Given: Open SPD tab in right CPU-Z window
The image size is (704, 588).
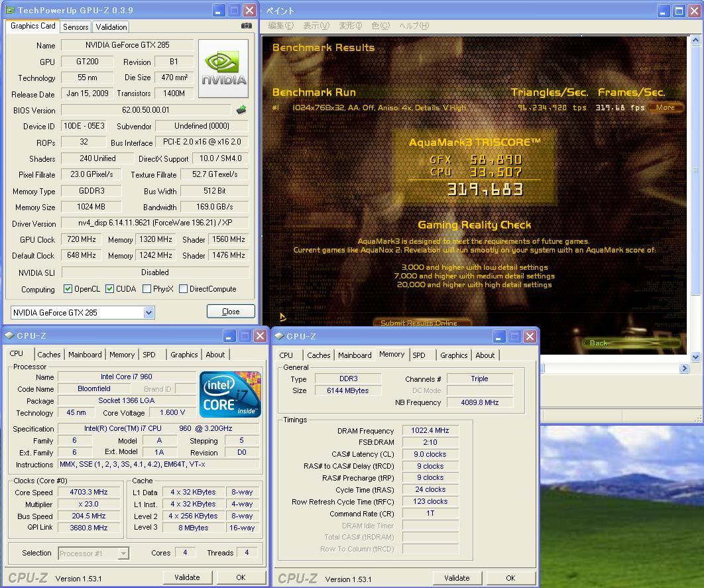Looking at the screenshot, I should click(x=419, y=355).
